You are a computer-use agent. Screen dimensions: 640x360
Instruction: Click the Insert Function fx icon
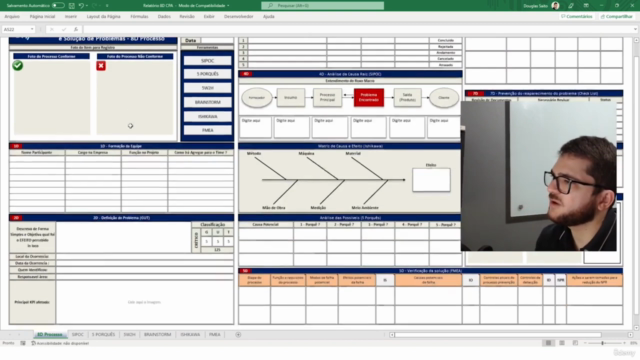pyautogui.click(x=76, y=29)
